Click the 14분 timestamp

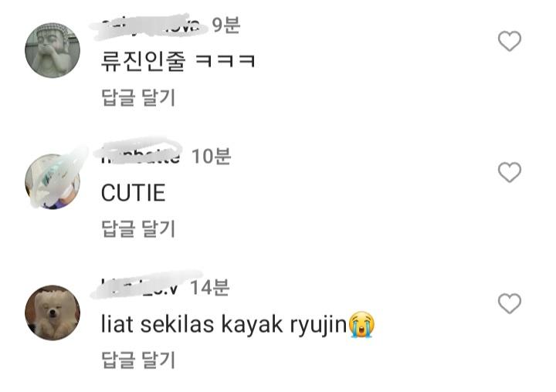pos(210,288)
